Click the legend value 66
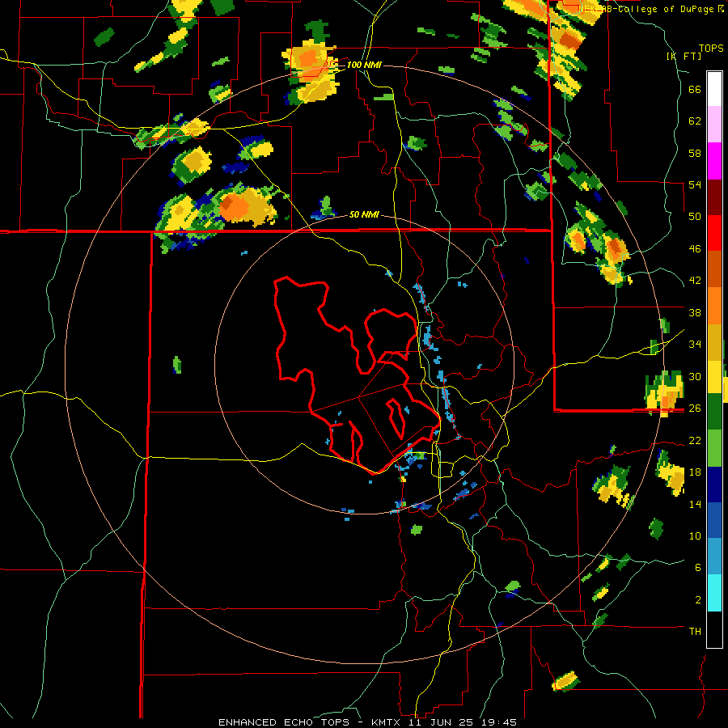The width and height of the screenshot is (728, 728). 695,89
